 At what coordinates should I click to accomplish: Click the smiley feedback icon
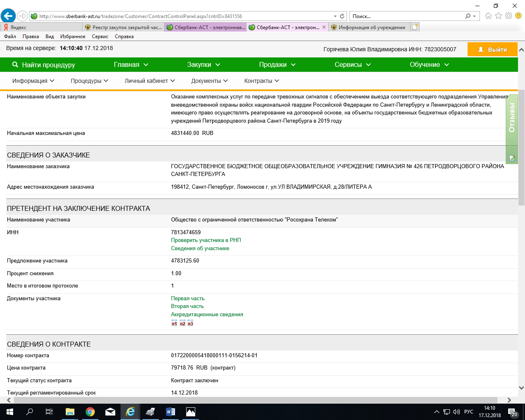pos(518,16)
